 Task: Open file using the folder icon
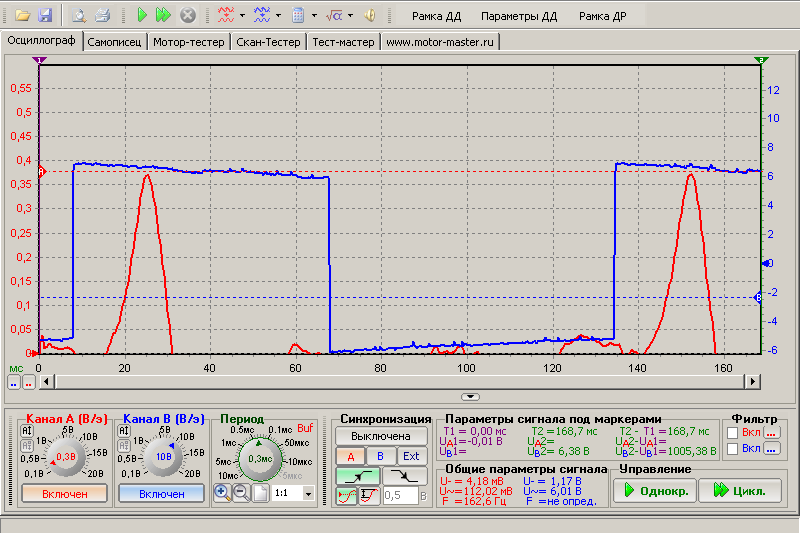pos(22,15)
